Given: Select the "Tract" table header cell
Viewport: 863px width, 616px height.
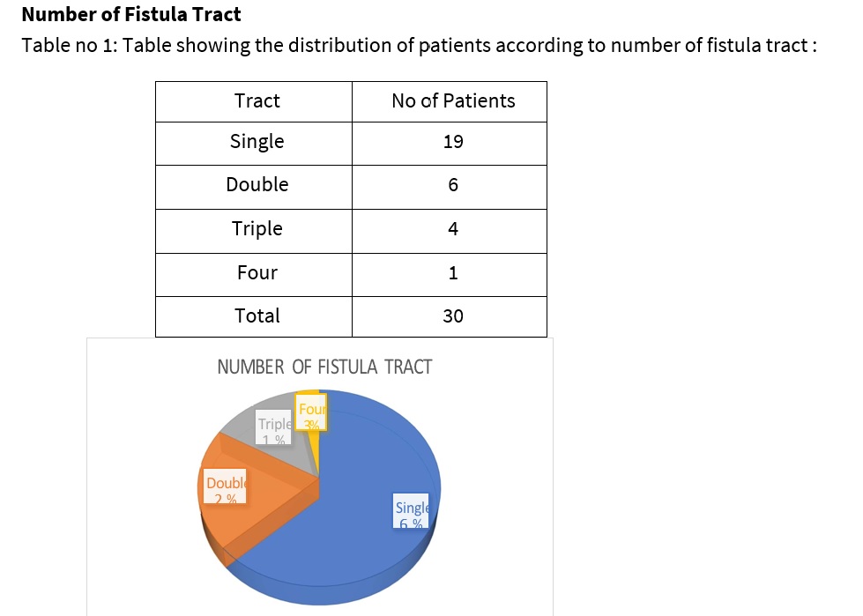Looking at the screenshot, I should (257, 101).
